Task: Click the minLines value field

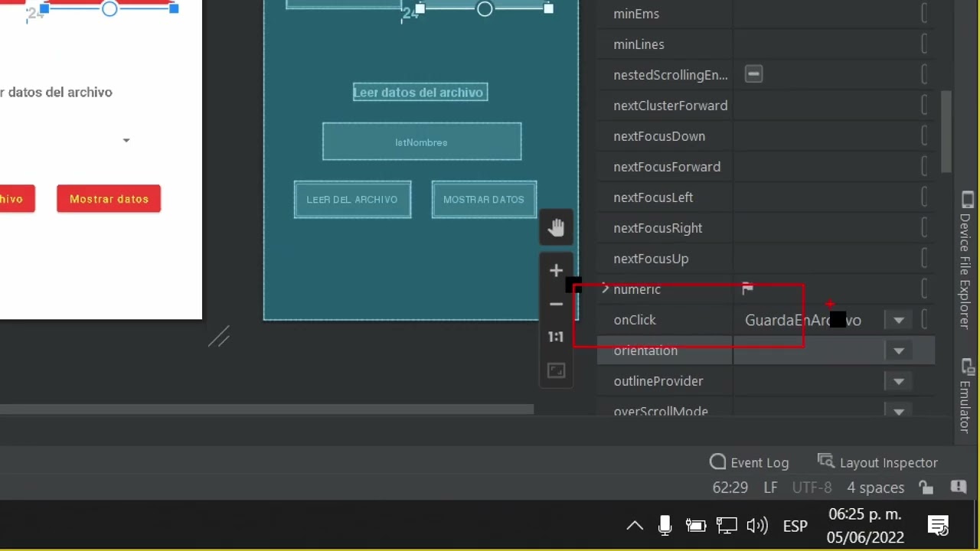Action: 825,44
